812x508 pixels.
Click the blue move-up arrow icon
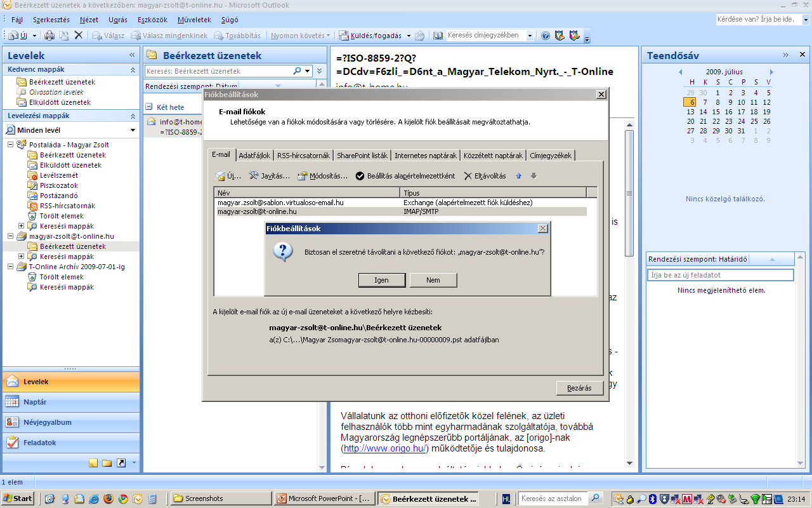click(518, 176)
